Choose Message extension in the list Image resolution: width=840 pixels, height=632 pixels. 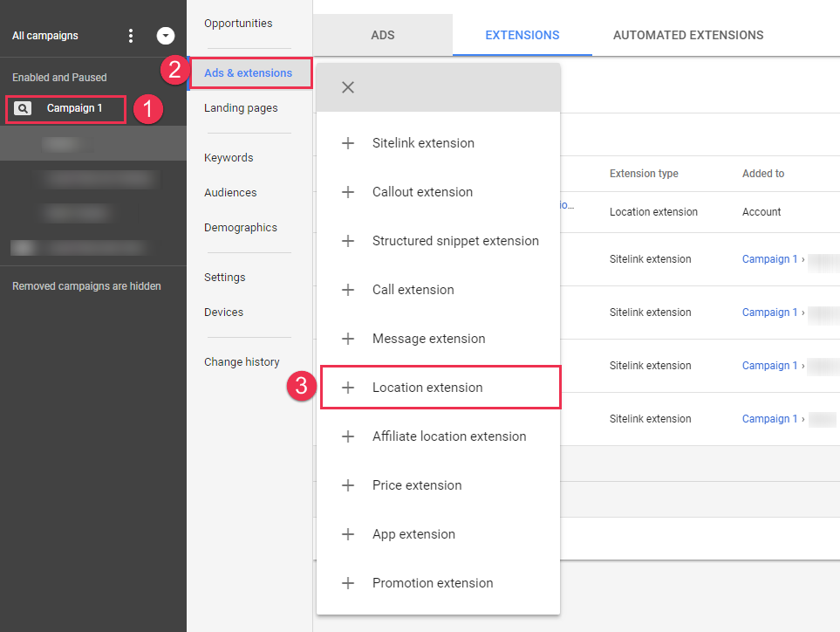(x=428, y=339)
